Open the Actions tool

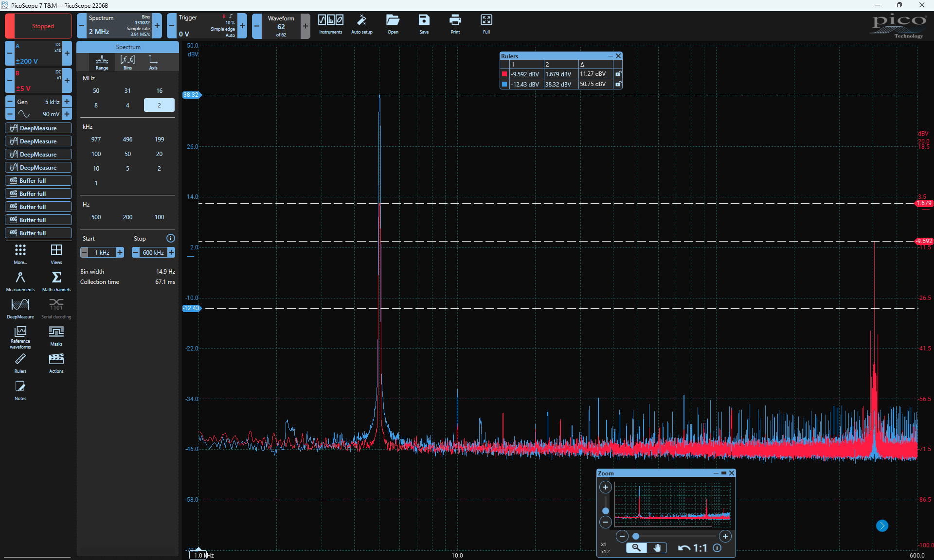pyautogui.click(x=56, y=363)
